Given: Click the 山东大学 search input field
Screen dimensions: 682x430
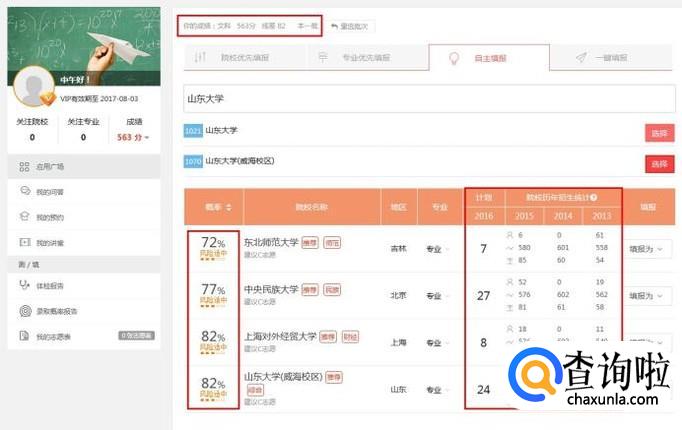Looking at the screenshot, I should (x=429, y=99).
